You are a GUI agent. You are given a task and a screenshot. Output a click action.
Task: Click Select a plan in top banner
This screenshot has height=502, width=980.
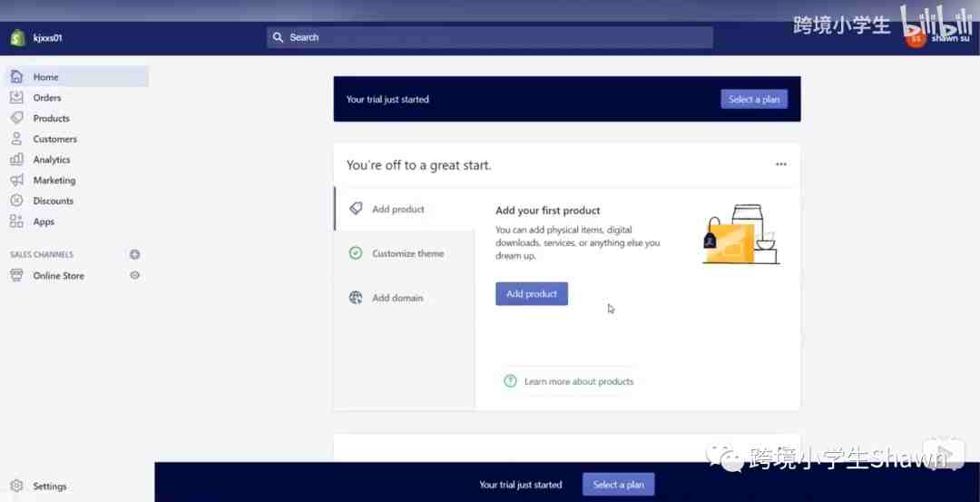(x=753, y=99)
